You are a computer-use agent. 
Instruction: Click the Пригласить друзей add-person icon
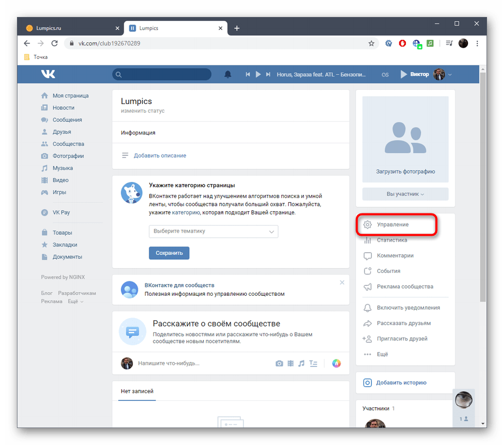(x=367, y=338)
